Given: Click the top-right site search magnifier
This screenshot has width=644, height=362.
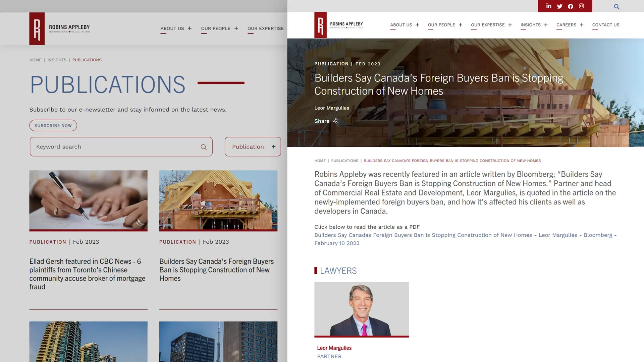Looking at the screenshot, I should pyautogui.click(x=616, y=7).
